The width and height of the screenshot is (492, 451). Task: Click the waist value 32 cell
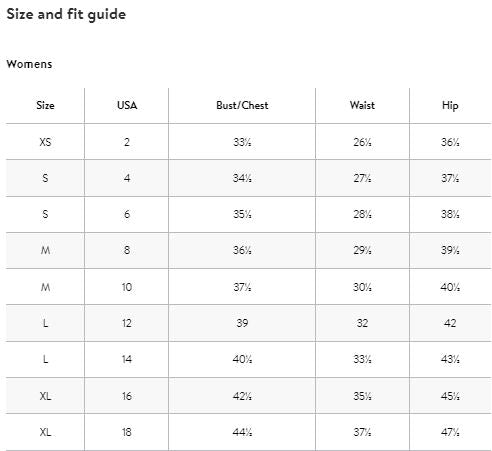362,323
